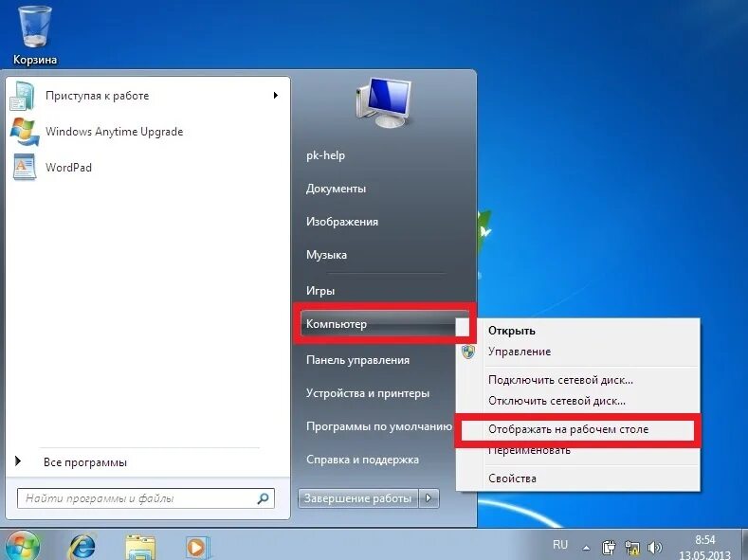The width and height of the screenshot is (748, 560).
Task: Choose Свойства in the context menu
Action: point(512,479)
